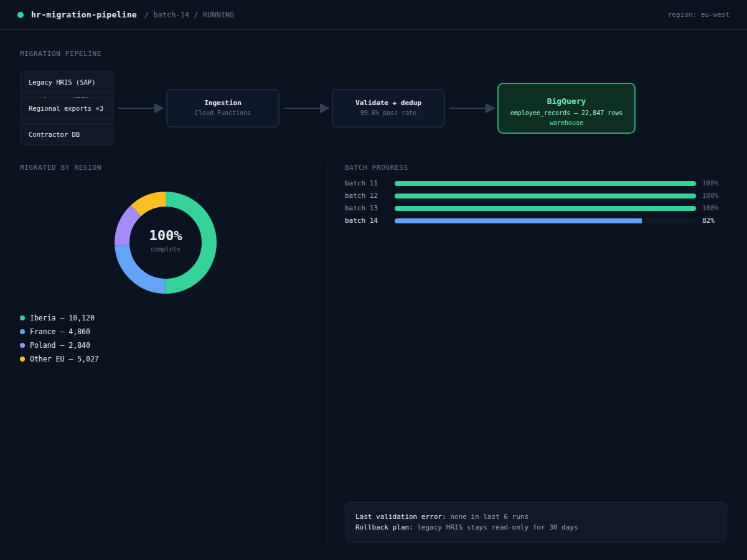Click the batch 12 progress bar
The height and width of the screenshot is (560, 747).
[545, 196]
